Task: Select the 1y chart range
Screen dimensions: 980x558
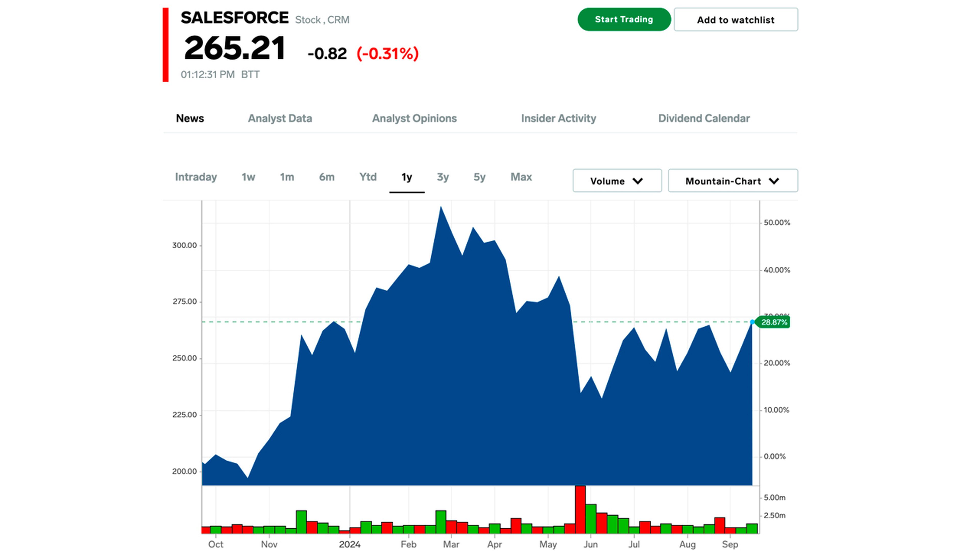Action: 407,177
